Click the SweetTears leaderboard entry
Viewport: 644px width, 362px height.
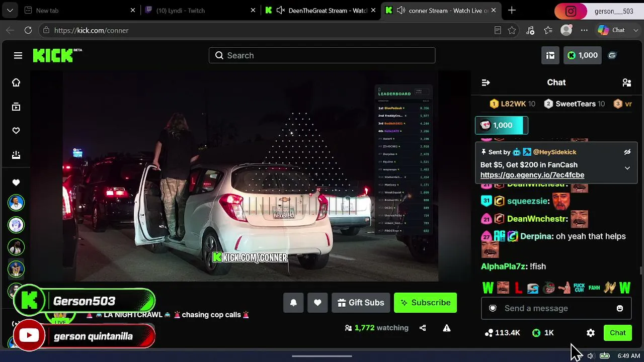(x=574, y=104)
